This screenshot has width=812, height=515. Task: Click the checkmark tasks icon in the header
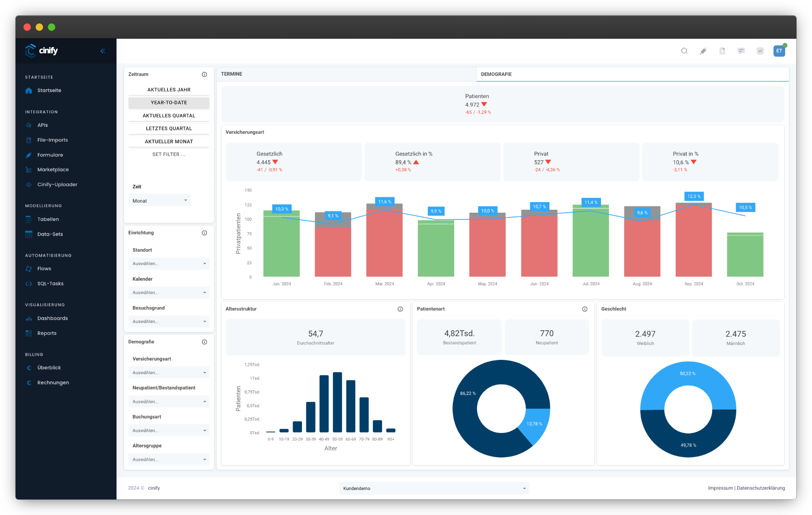(760, 51)
